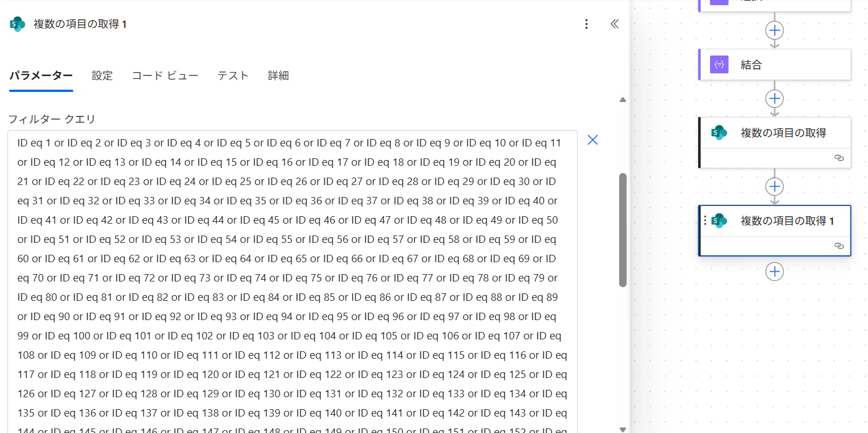
Task: Click the panel scrollbar up arrow
Action: tap(623, 100)
